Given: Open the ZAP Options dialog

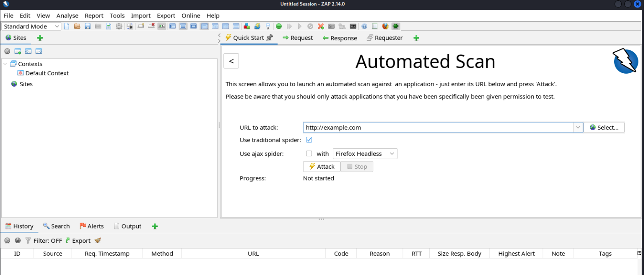Looking at the screenshot, I should click(119, 26).
